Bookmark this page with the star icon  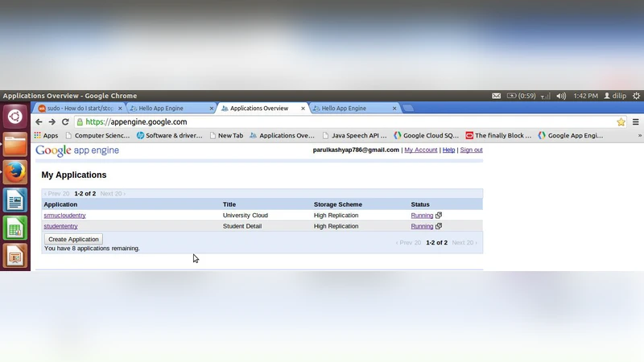click(x=621, y=122)
